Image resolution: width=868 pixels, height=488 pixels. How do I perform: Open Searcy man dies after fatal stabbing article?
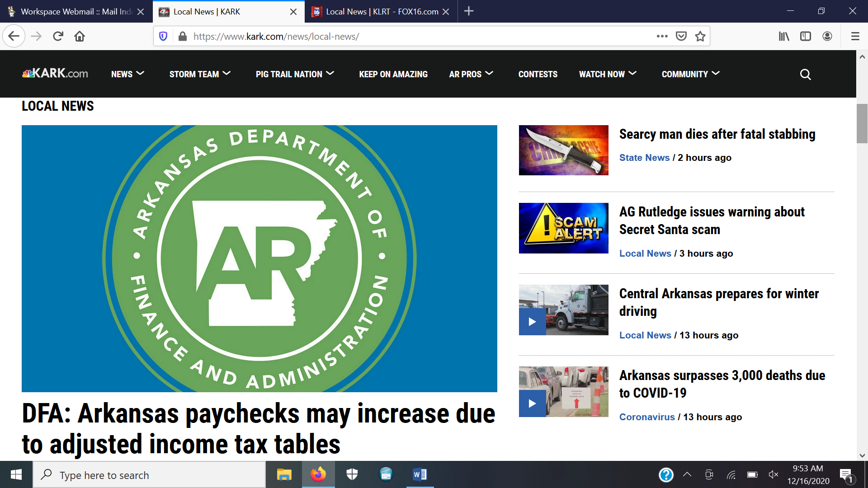click(717, 134)
